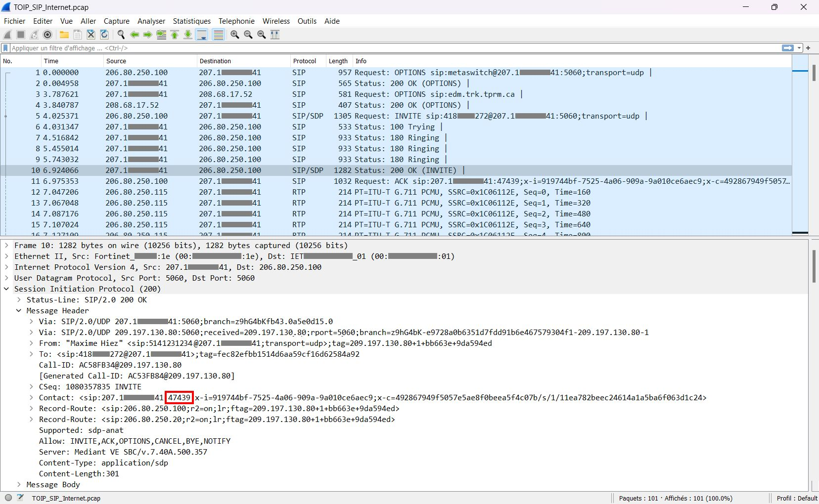Screen dimensions: 819x504
Task: Expand the Contact header line
Action: [x=31, y=398]
